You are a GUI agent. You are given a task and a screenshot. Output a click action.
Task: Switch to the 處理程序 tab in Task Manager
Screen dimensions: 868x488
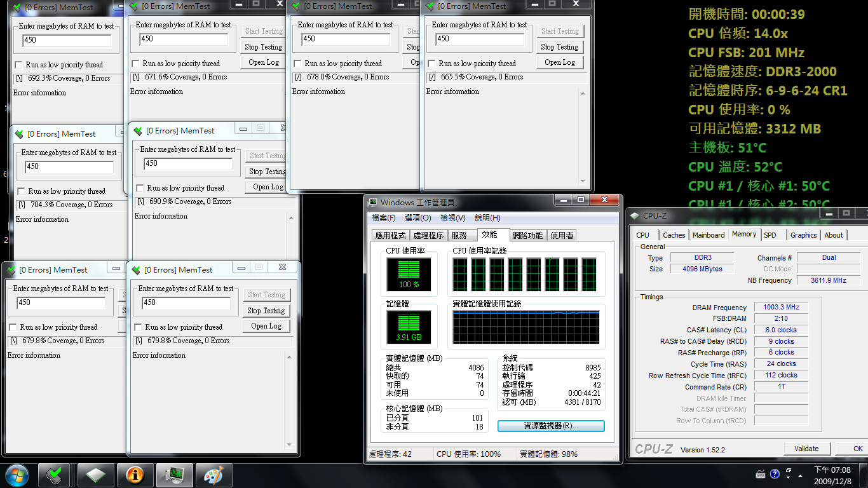(x=428, y=235)
